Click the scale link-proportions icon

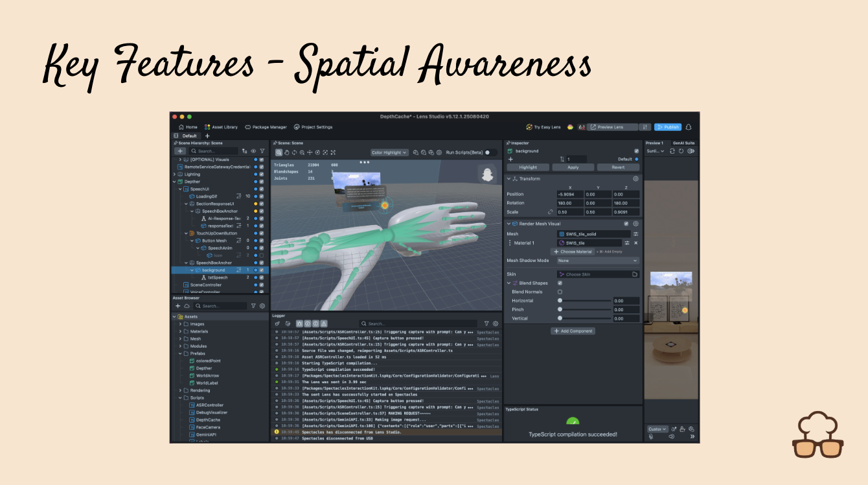(550, 212)
